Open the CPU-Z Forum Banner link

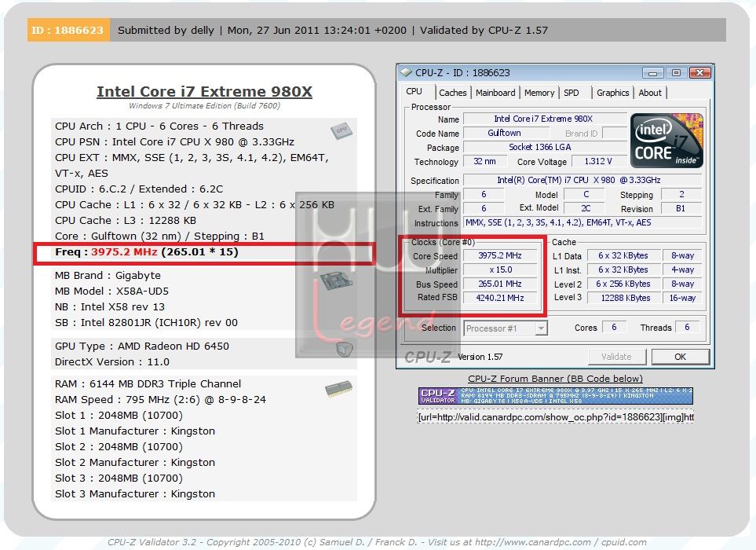point(555,379)
